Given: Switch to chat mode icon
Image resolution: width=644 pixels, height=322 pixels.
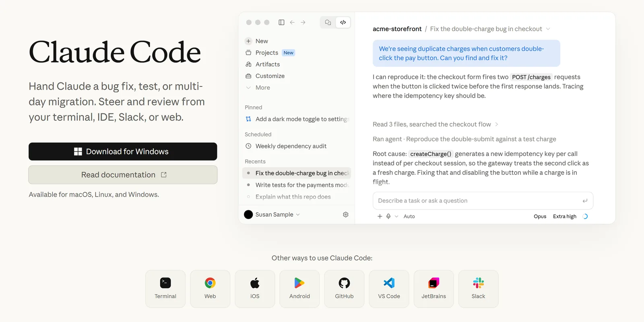Looking at the screenshot, I should (x=328, y=23).
